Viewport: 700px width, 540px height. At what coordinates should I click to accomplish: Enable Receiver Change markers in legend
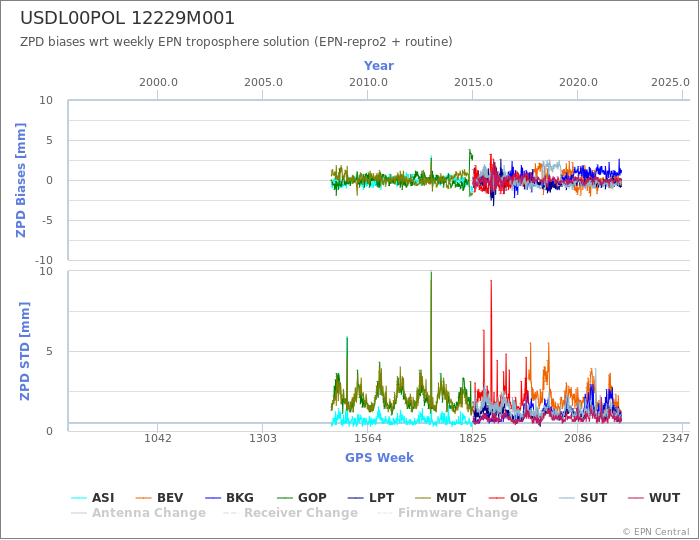(290, 513)
